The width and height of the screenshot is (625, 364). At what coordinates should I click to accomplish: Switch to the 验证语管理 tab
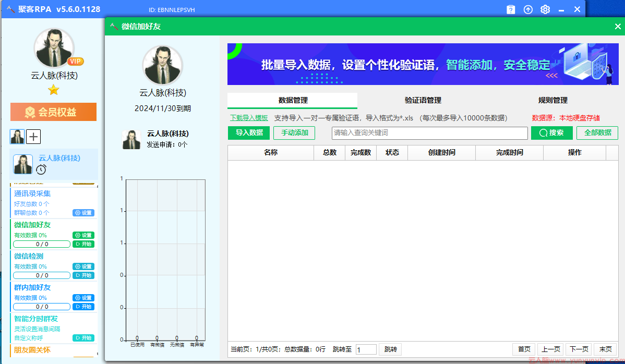pyautogui.click(x=423, y=100)
